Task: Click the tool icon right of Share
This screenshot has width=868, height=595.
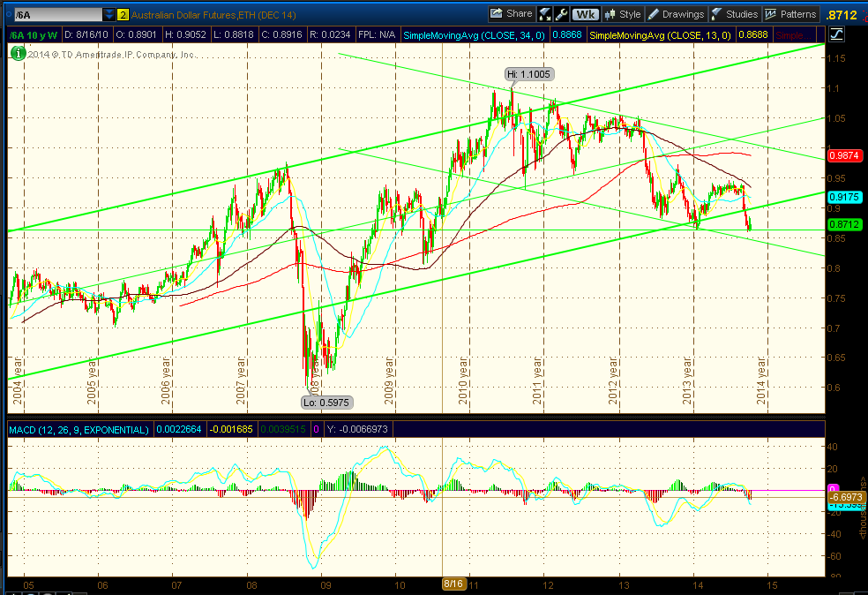Action: click(545, 14)
